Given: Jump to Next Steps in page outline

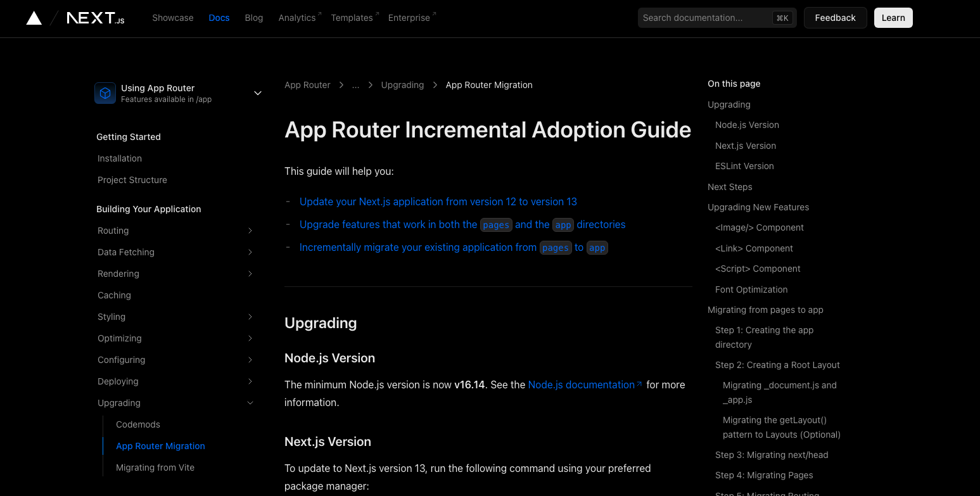Looking at the screenshot, I should [730, 187].
